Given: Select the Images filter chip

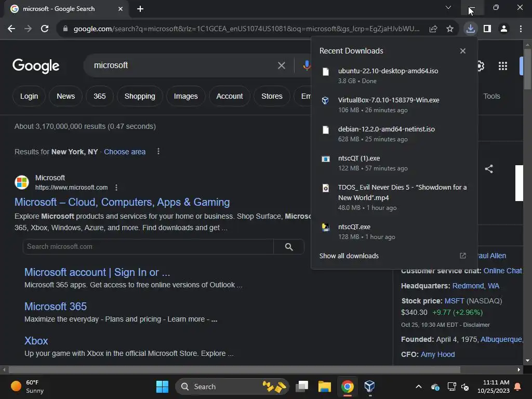Looking at the screenshot, I should coord(185,96).
